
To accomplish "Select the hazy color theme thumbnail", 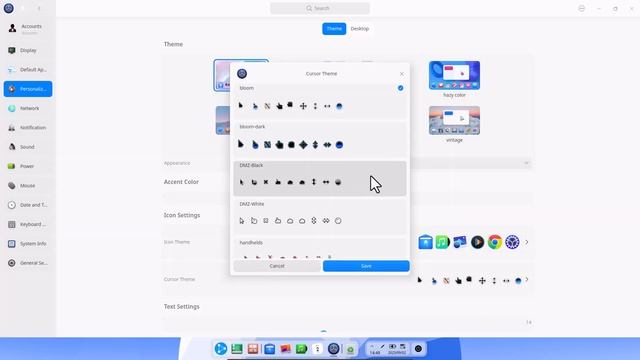I will [454, 76].
